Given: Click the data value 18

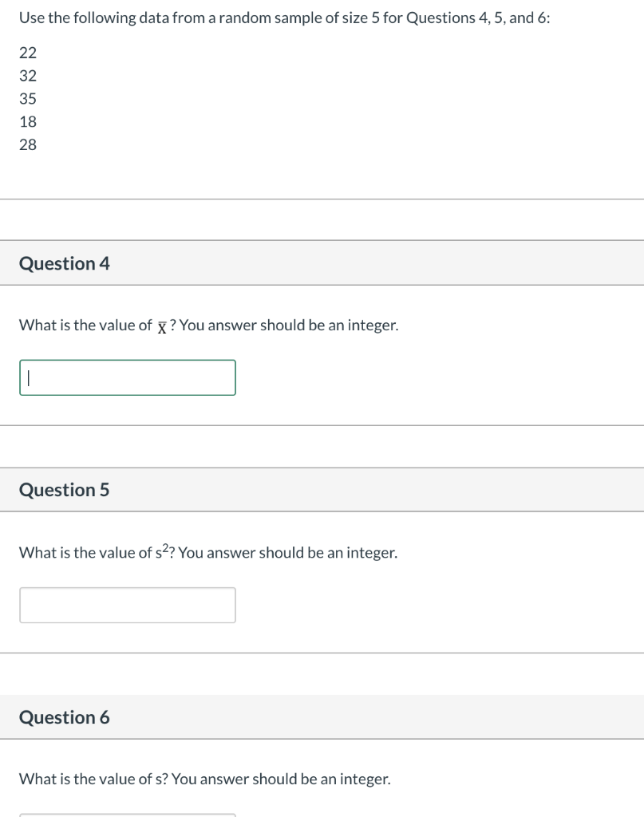Looking at the screenshot, I should point(28,121).
